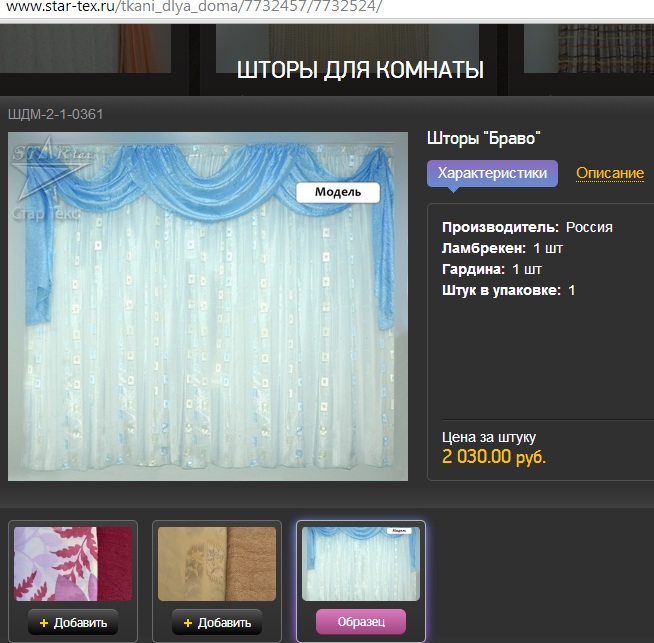Click the Производитель: Россия line
This screenshot has width=654, height=643.
527,227
